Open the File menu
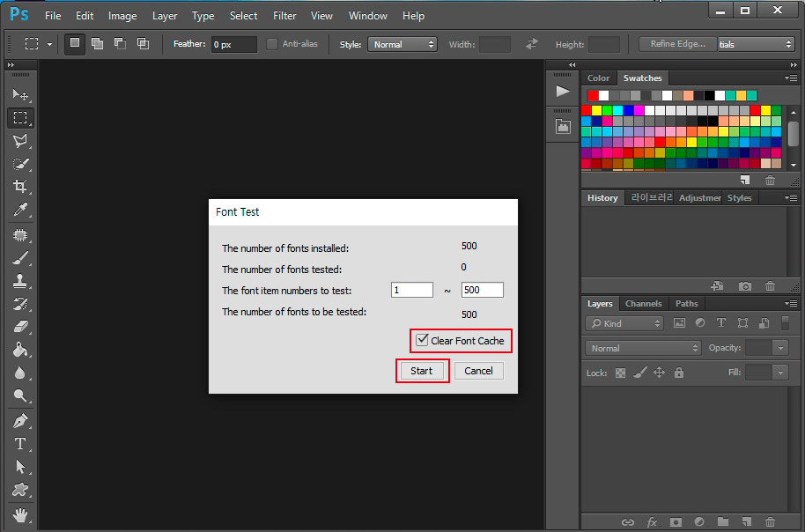Image resolution: width=805 pixels, height=532 pixels. [x=53, y=16]
